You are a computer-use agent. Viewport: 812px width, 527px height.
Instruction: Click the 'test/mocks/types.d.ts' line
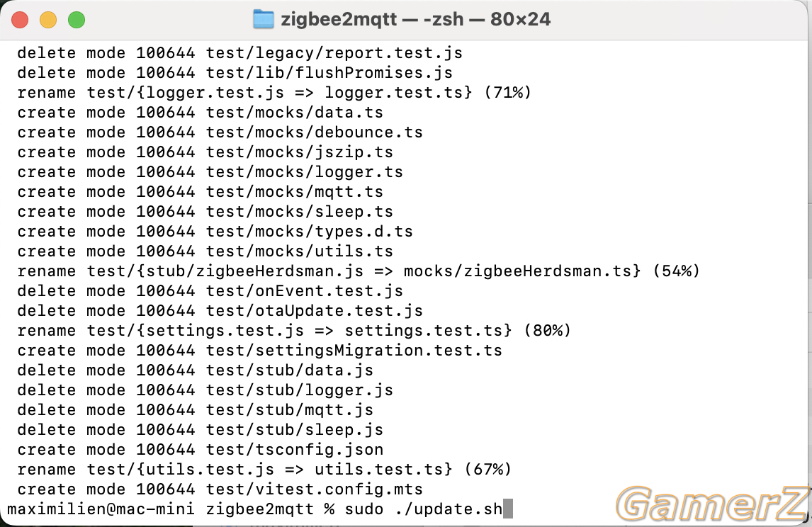[x=215, y=232]
